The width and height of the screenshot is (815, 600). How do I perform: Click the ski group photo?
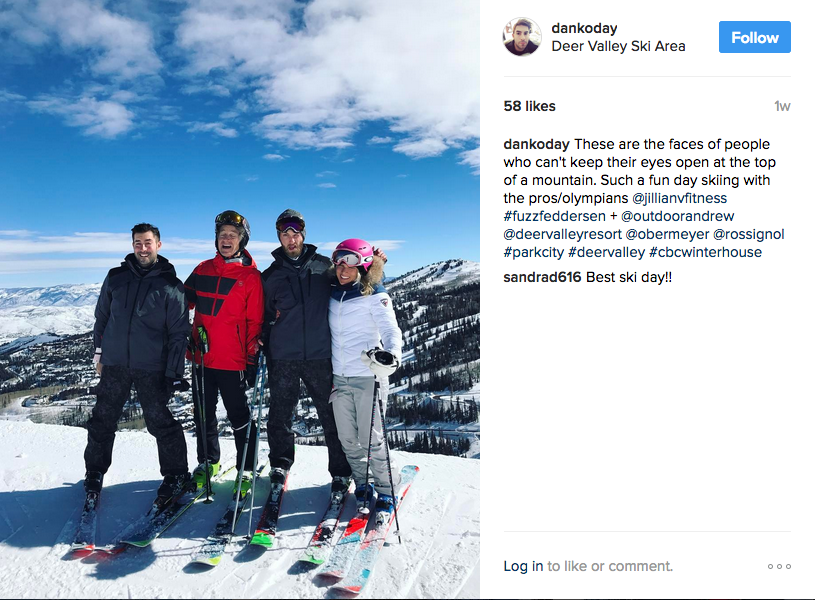(x=240, y=299)
